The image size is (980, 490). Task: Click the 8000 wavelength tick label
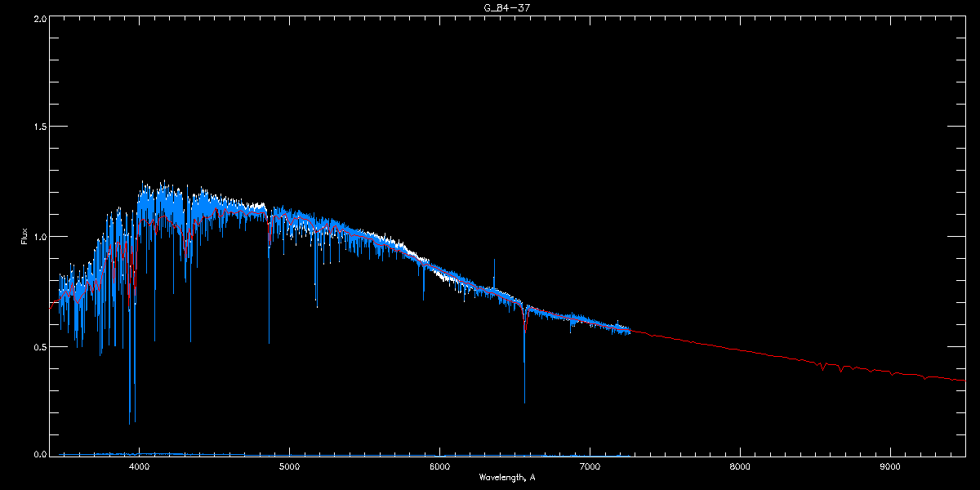coord(740,466)
